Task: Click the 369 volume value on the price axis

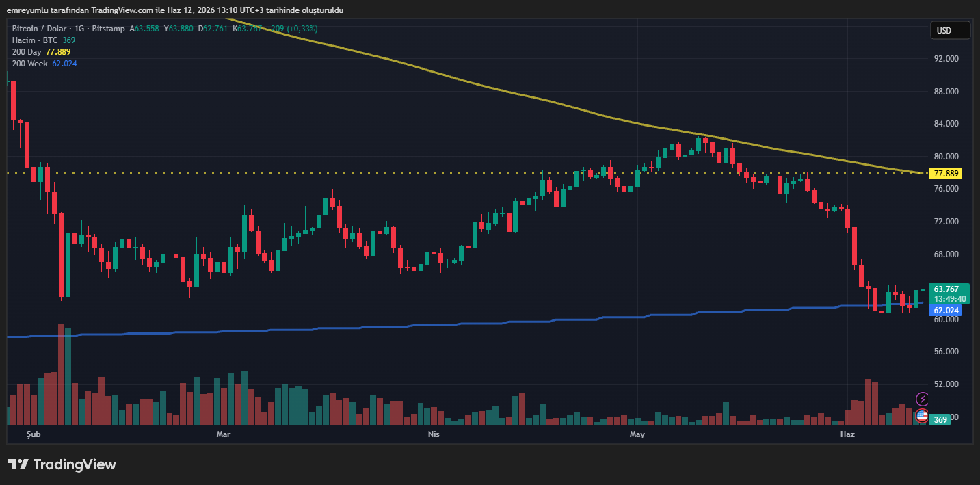Action: tap(940, 419)
